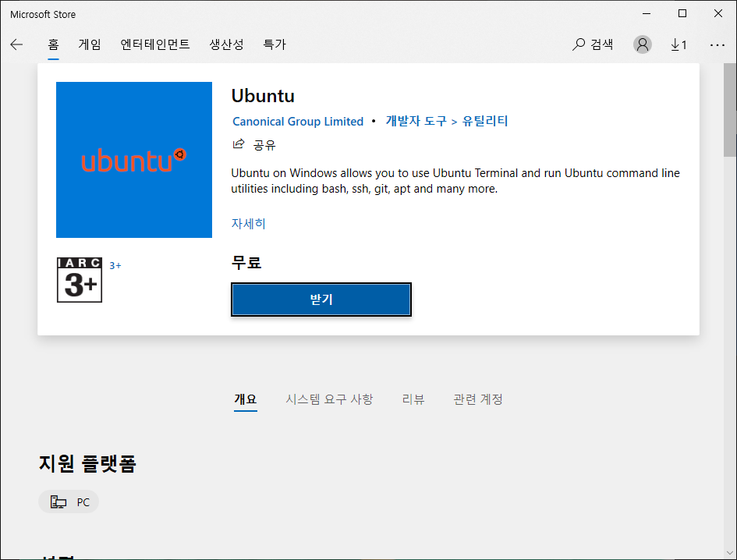This screenshot has height=560, width=737.
Task: Maximize the Microsoft Store window
Action: point(682,13)
